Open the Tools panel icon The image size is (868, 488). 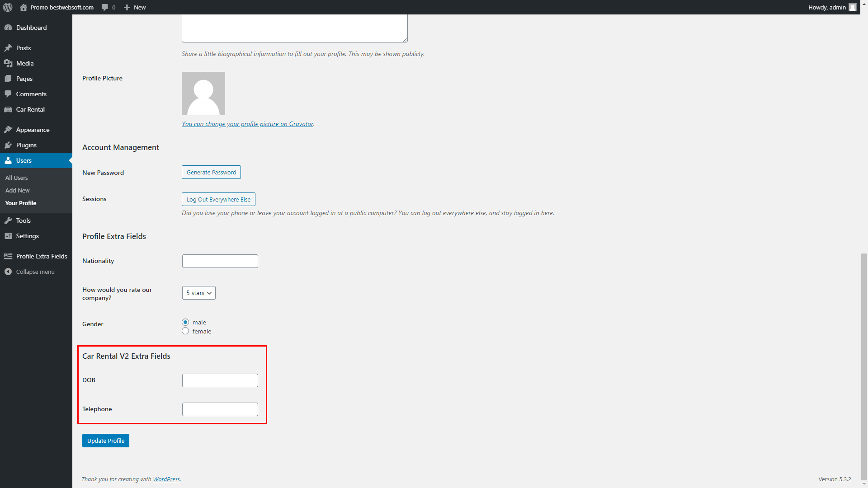click(9, 221)
